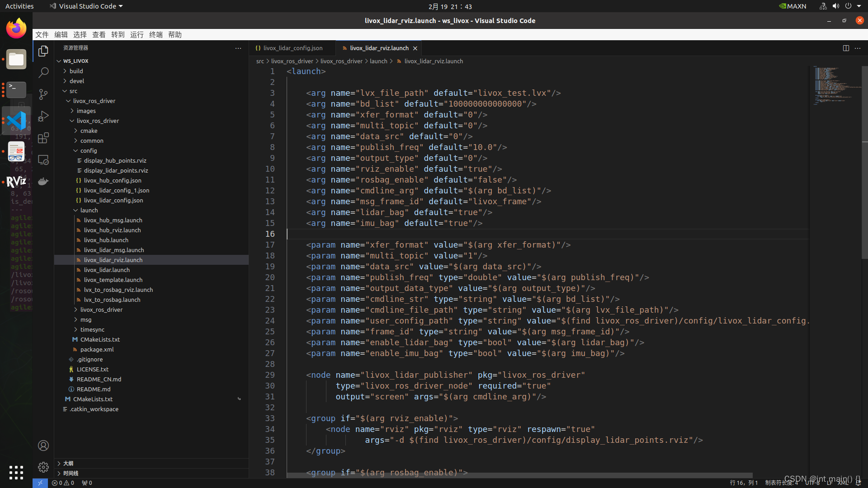Image resolution: width=868 pixels, height=488 pixels.
Task: Show Applications grid in the dock
Action: 16,473
